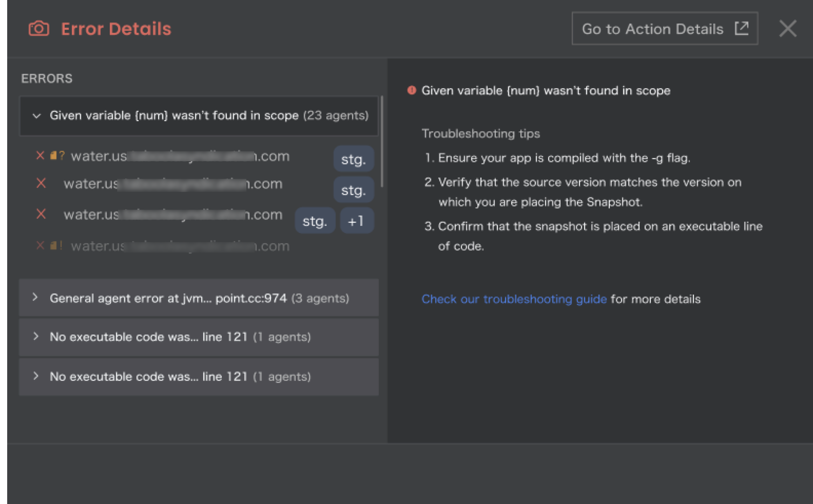This screenshot has width=813, height=504.
Task: Click the red error dot beside the message heading
Action: (411, 90)
